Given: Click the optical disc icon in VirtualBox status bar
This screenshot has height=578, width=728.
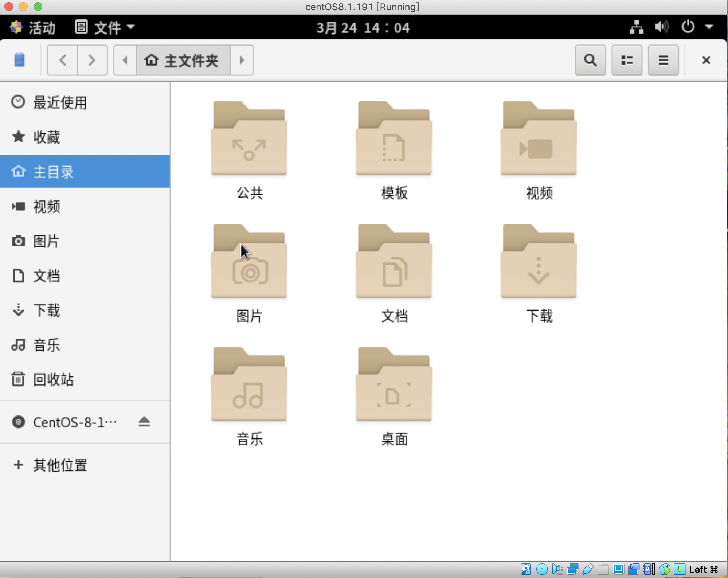Looking at the screenshot, I should (x=542, y=569).
